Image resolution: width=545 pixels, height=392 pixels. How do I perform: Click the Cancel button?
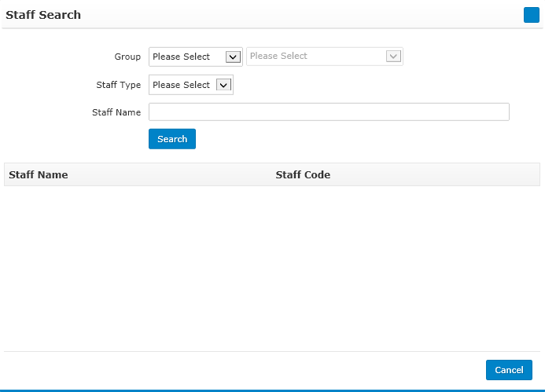tap(509, 370)
